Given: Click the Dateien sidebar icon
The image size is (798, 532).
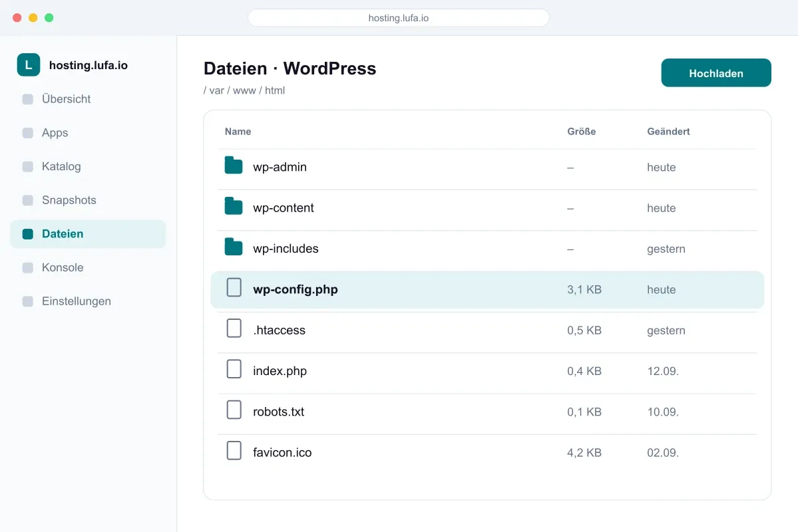Looking at the screenshot, I should pos(28,234).
